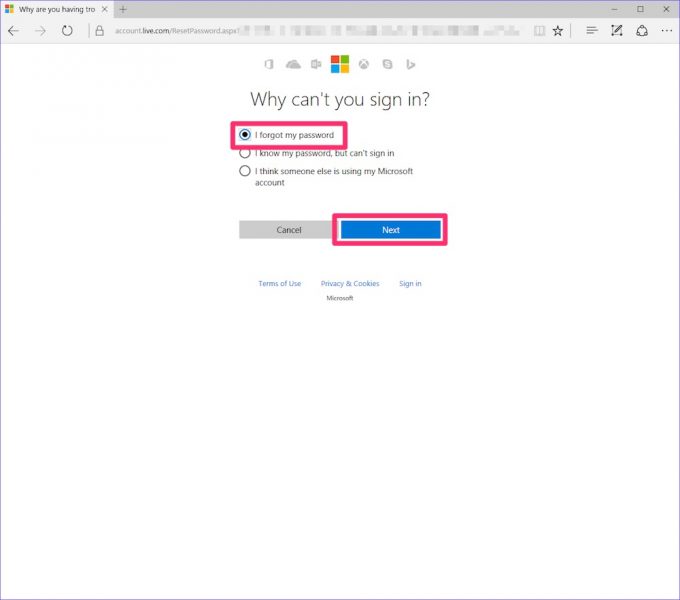Click the Bing icon in header
Screen dimensions: 680x600
point(410,65)
